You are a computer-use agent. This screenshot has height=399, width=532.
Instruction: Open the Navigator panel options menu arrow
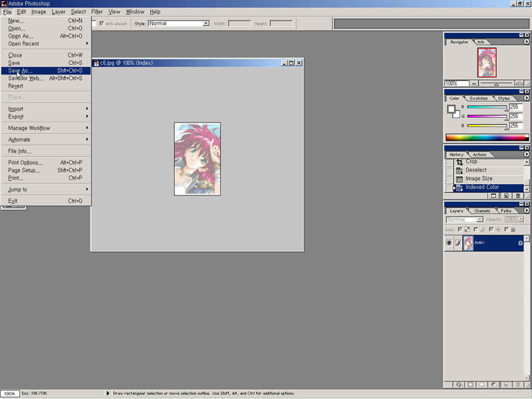tap(526, 42)
